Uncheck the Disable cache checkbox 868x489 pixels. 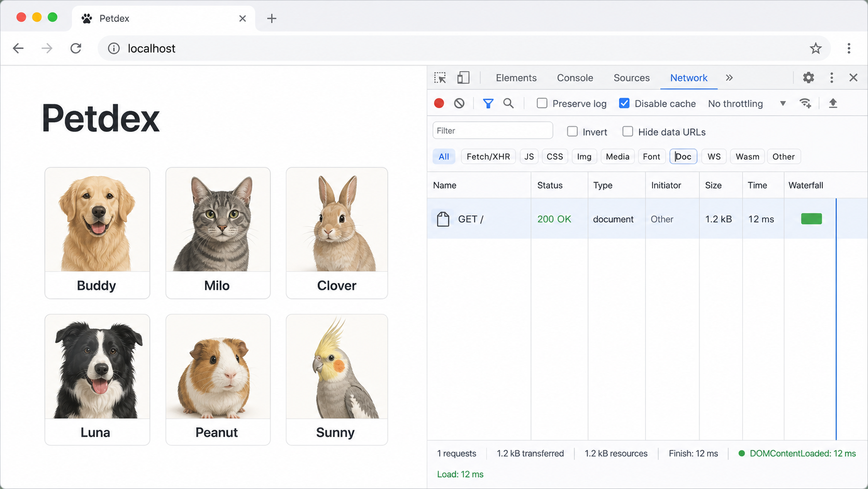pos(625,103)
